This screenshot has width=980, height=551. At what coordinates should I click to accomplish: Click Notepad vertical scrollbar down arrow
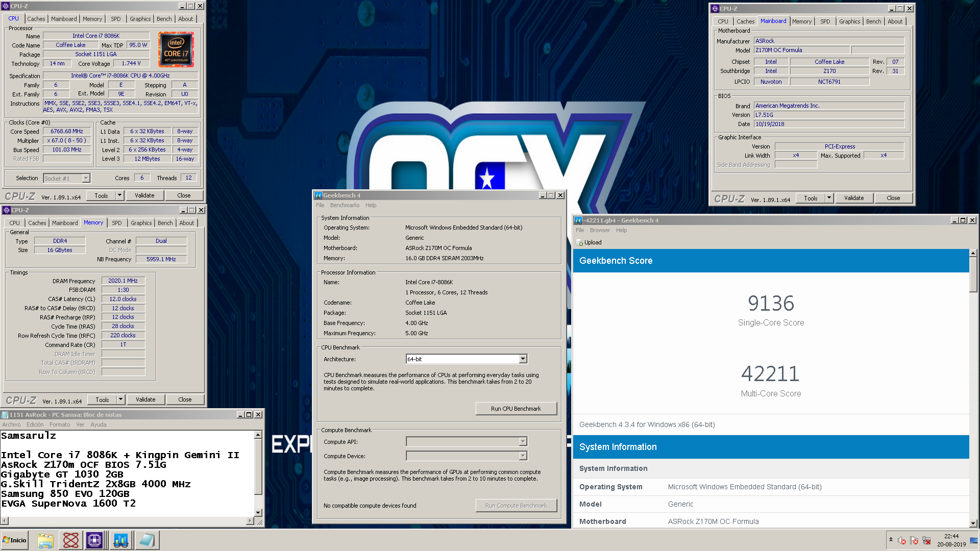[258, 513]
